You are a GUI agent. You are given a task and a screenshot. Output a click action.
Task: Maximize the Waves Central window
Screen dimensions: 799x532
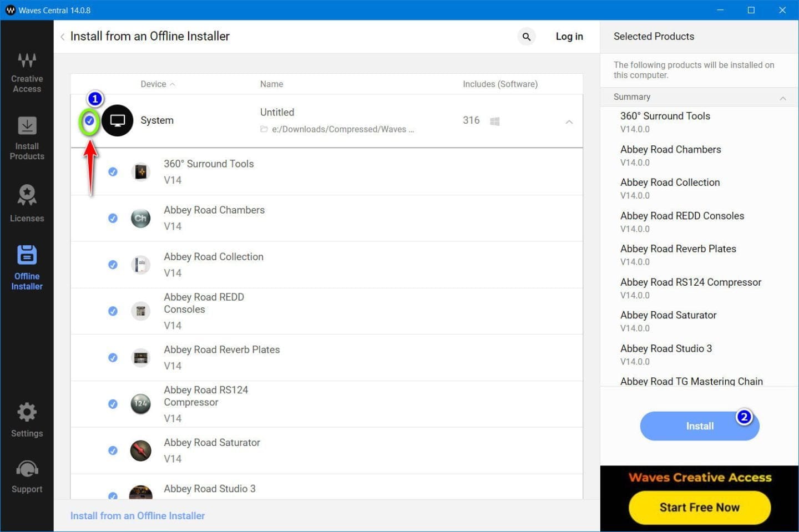[751, 10]
